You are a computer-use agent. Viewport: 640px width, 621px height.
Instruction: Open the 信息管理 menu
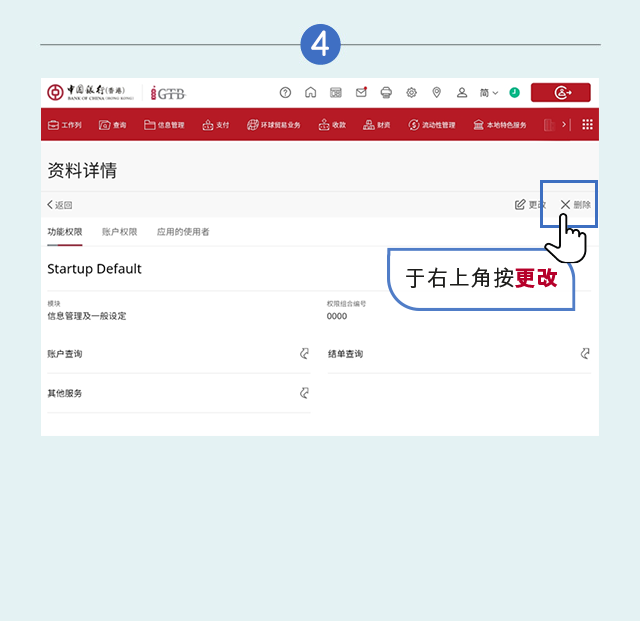[x=164, y=125]
